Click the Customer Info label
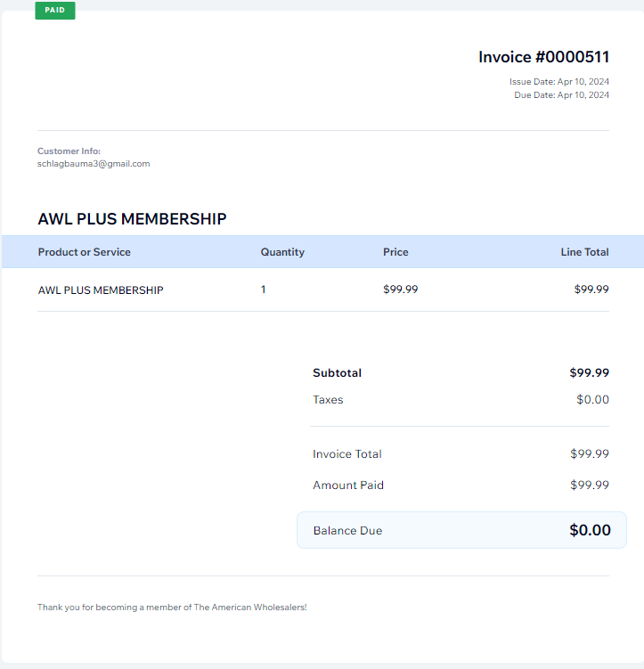Viewport: 644px width, 669px height. [69, 151]
